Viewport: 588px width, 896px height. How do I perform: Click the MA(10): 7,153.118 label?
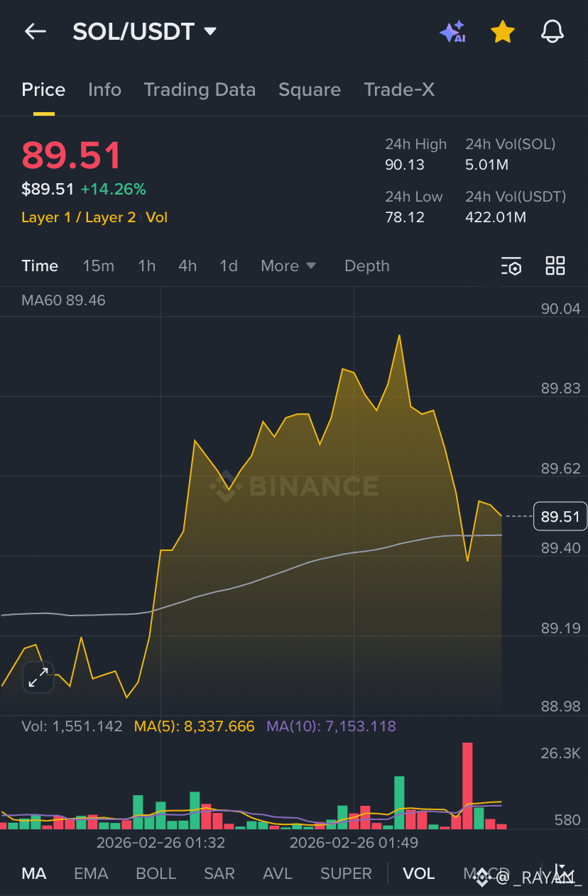coord(331,726)
